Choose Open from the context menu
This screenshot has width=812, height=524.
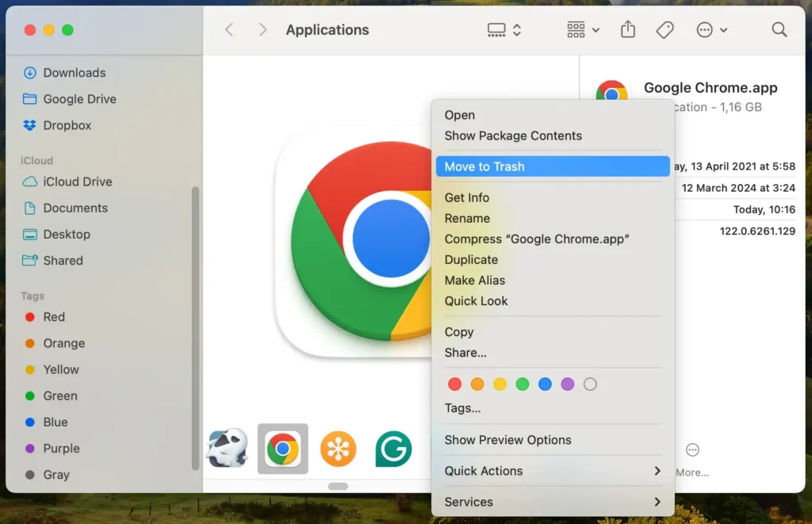pos(553,115)
